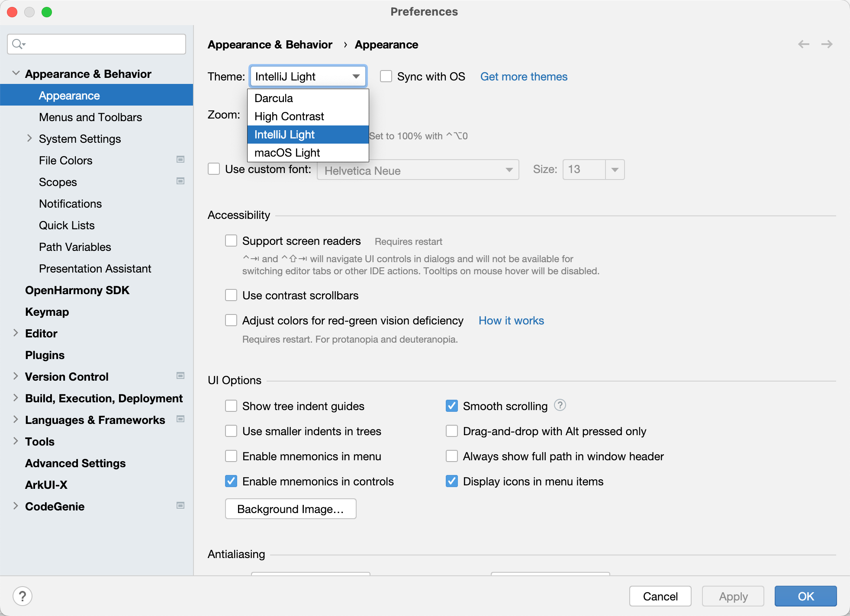The height and width of the screenshot is (616, 850).
Task: Check Use smaller indents in trees
Action: 231,431
